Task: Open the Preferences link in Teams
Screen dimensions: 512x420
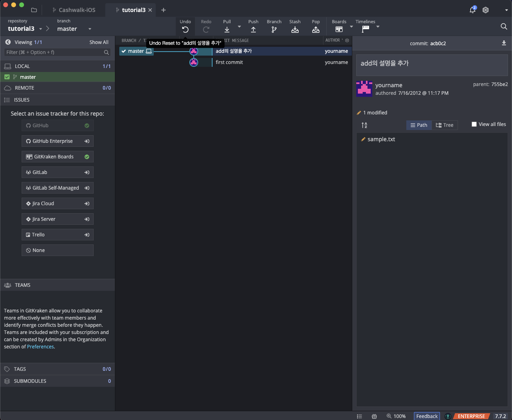Action: [x=40, y=347]
